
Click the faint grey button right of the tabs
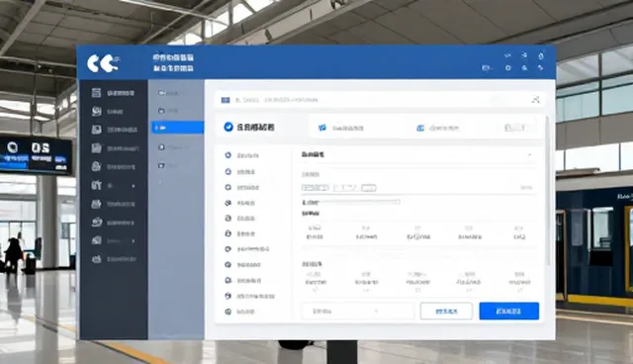point(516,128)
